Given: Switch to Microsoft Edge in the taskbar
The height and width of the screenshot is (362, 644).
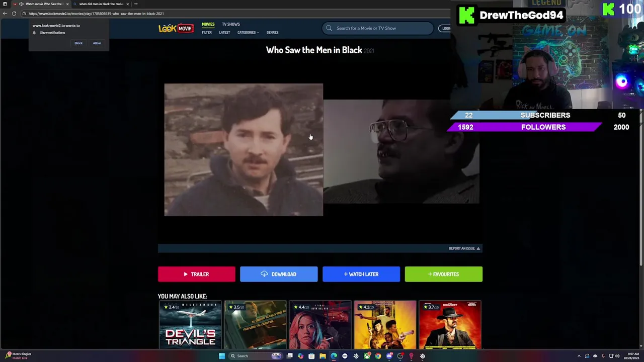Looking at the screenshot, I should 334,356.
